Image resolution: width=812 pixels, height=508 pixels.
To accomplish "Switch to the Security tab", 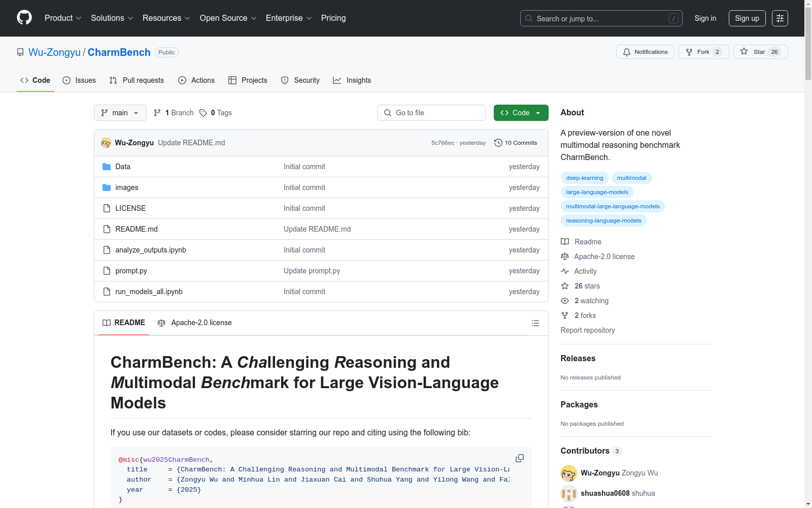I will tap(300, 80).
